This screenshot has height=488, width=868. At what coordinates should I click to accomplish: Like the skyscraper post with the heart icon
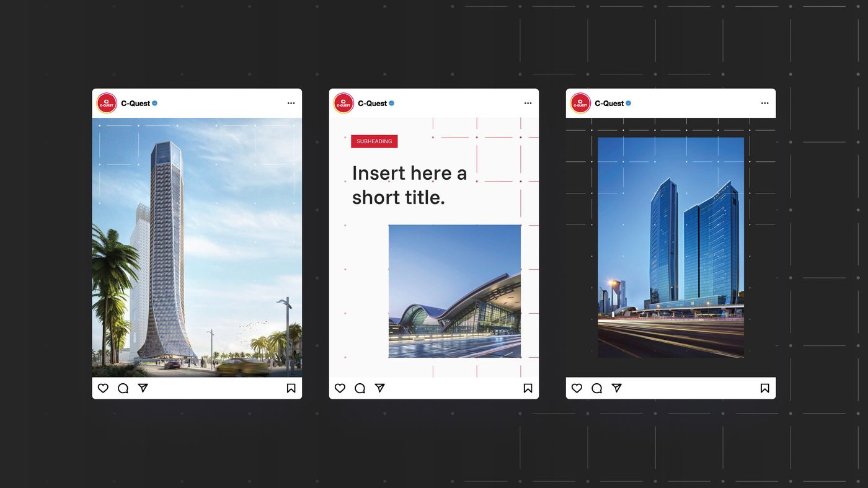pos(103,388)
